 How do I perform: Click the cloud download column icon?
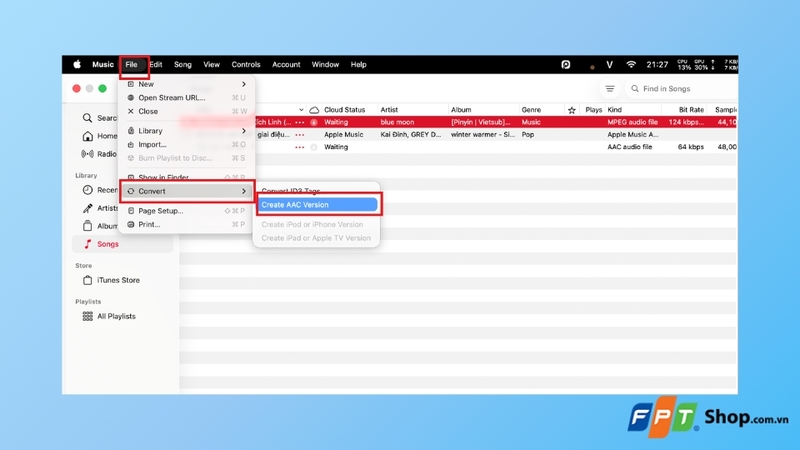[314, 110]
